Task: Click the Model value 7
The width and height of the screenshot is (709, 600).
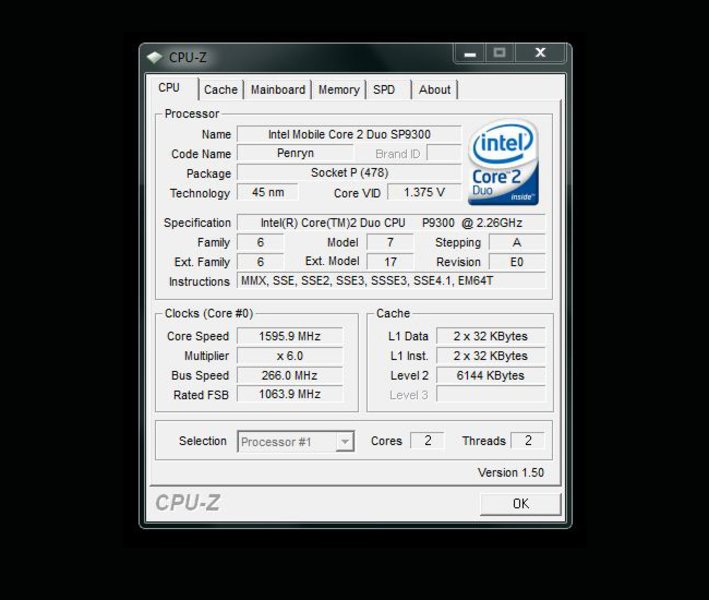Action: click(390, 242)
